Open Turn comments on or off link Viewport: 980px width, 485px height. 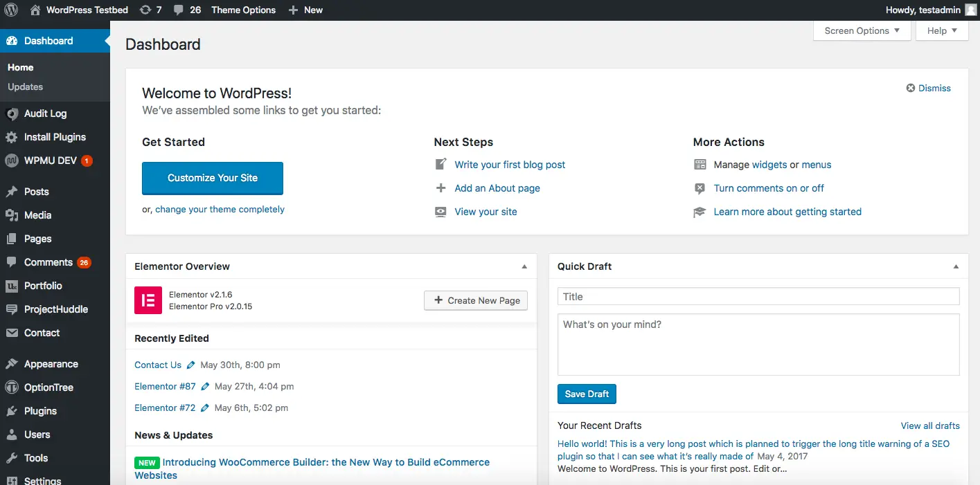tap(769, 188)
